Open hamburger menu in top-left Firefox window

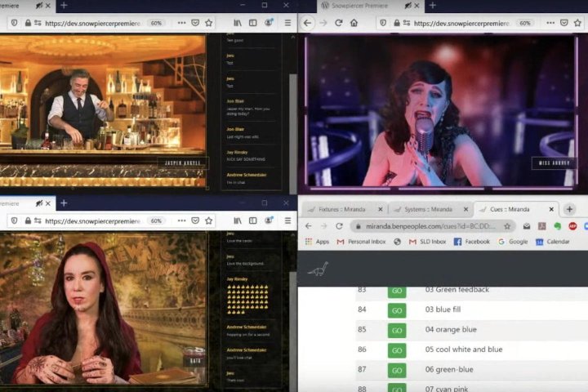pos(287,23)
